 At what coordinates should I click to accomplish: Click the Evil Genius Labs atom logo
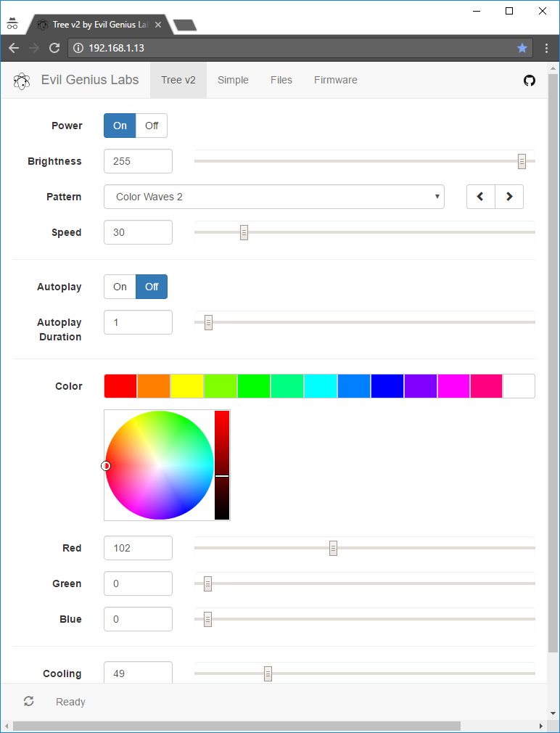(22, 81)
